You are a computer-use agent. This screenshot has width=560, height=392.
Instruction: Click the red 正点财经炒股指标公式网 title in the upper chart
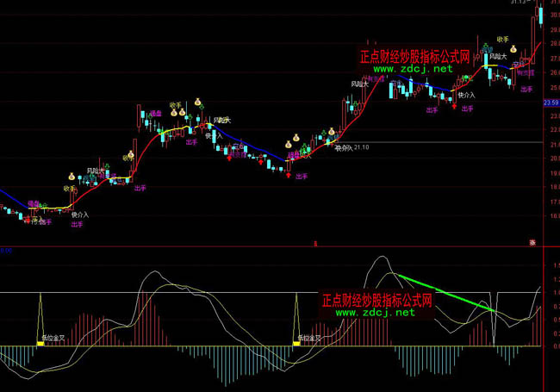[x=414, y=56]
